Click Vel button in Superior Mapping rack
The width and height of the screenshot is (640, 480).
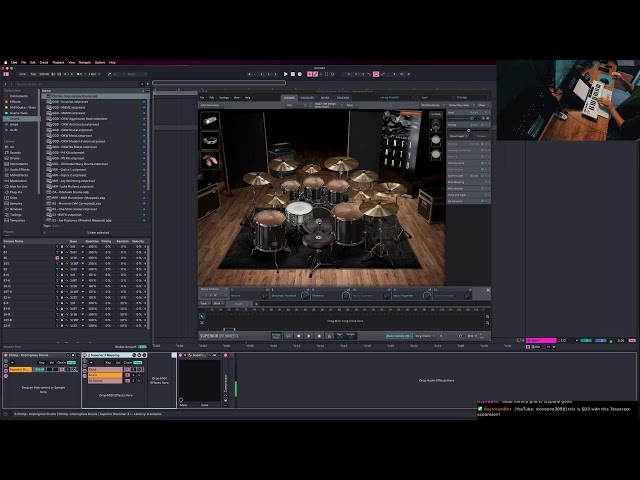click(x=118, y=362)
